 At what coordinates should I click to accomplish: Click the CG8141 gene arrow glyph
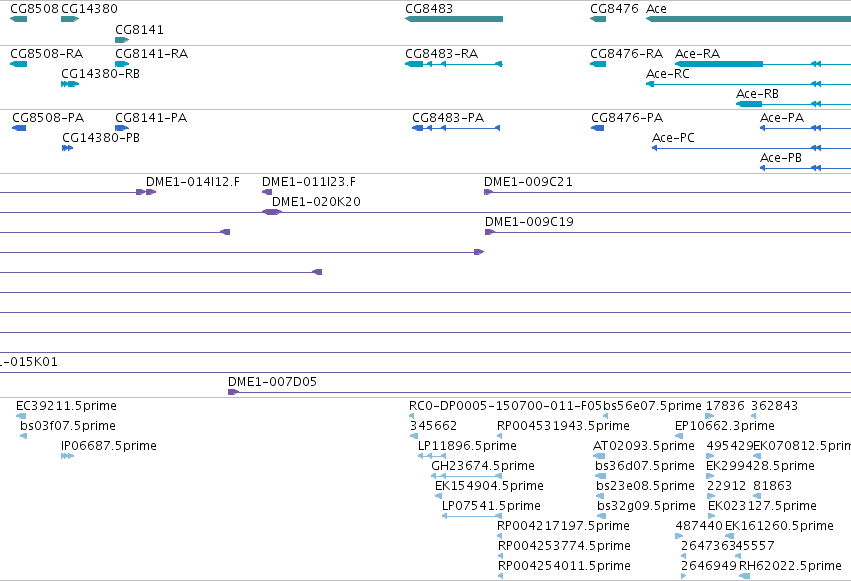coord(122,40)
